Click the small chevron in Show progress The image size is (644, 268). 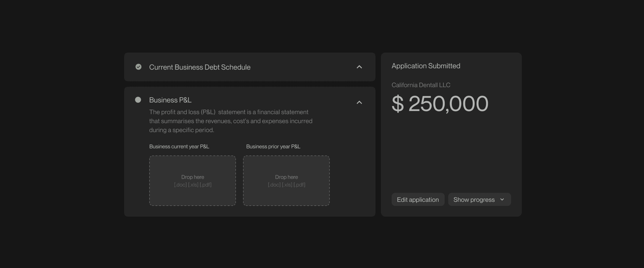(502, 200)
